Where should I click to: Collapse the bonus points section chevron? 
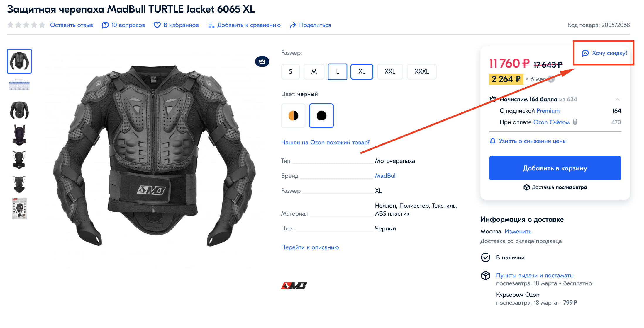tap(617, 99)
